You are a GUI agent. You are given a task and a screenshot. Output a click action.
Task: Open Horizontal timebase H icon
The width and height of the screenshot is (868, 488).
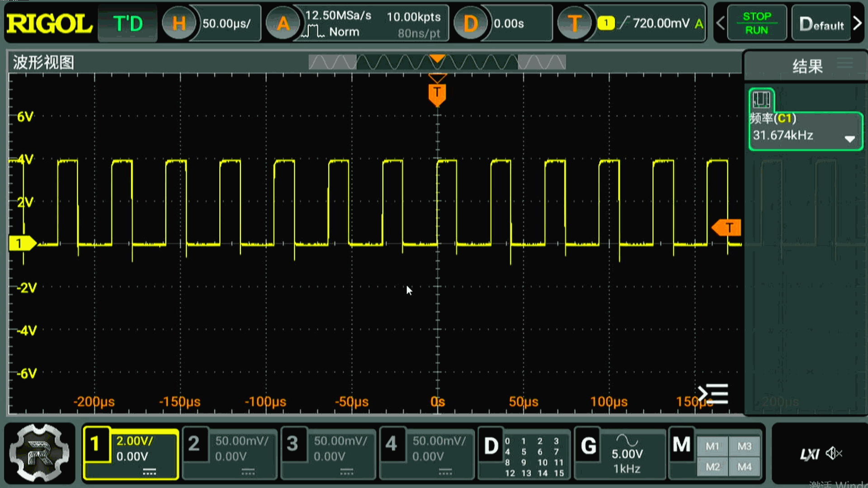(179, 23)
